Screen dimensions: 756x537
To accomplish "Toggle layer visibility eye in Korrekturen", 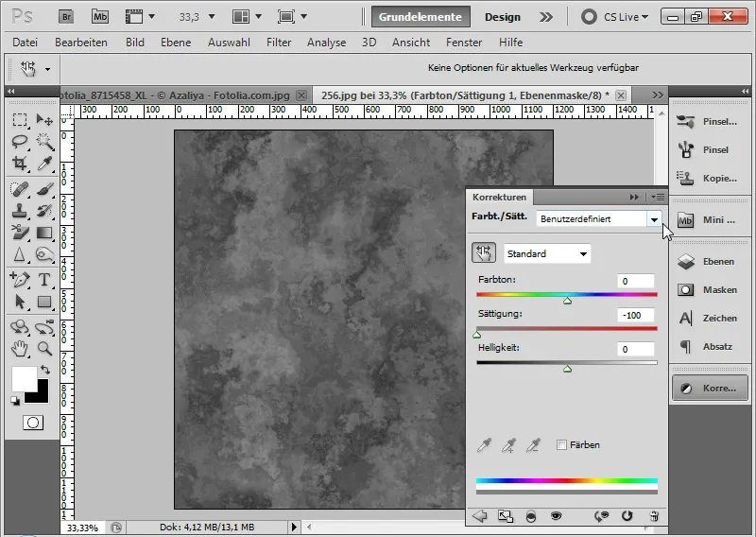I will 556,516.
